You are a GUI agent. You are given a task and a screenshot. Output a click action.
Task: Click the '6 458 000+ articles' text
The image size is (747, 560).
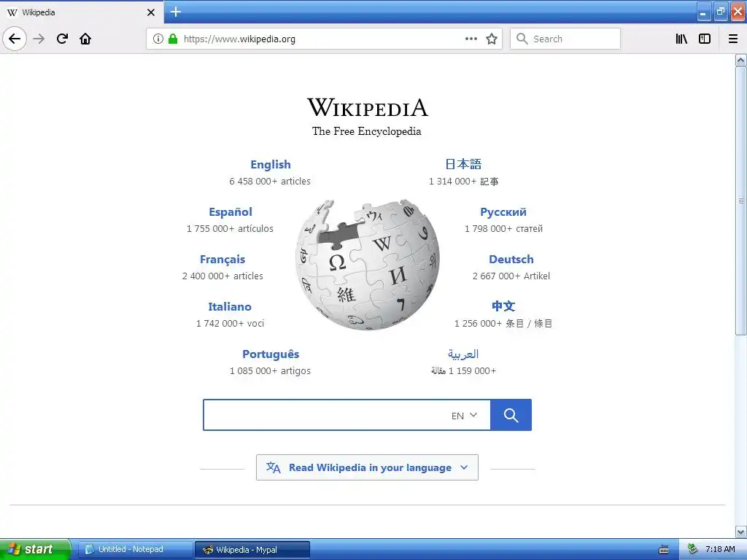point(270,182)
